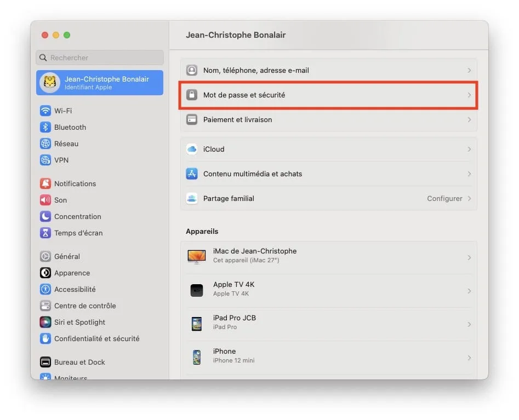This screenshot has height=420, width=519.
Task: Open Mot de passe et sécurité text
Action: click(x=244, y=95)
